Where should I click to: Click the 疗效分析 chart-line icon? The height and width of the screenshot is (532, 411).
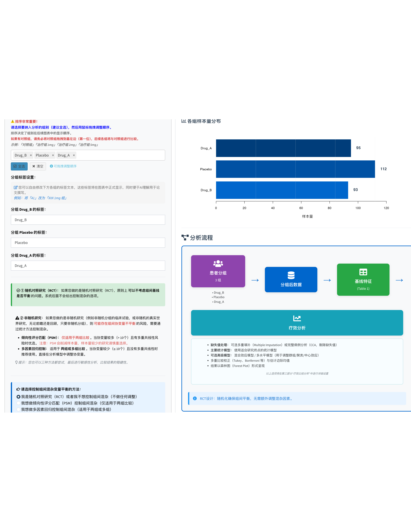point(297,318)
